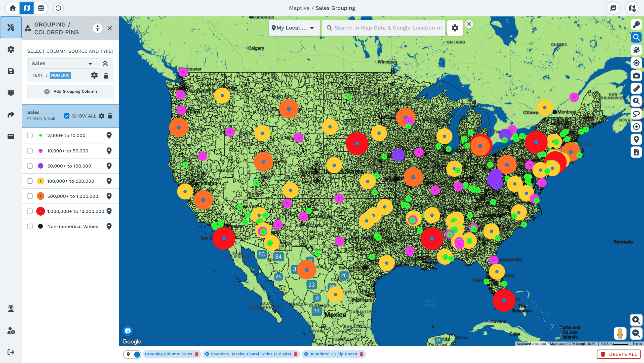The image size is (644, 363).
Task: Open the camera snapshot tool
Action: [636, 76]
